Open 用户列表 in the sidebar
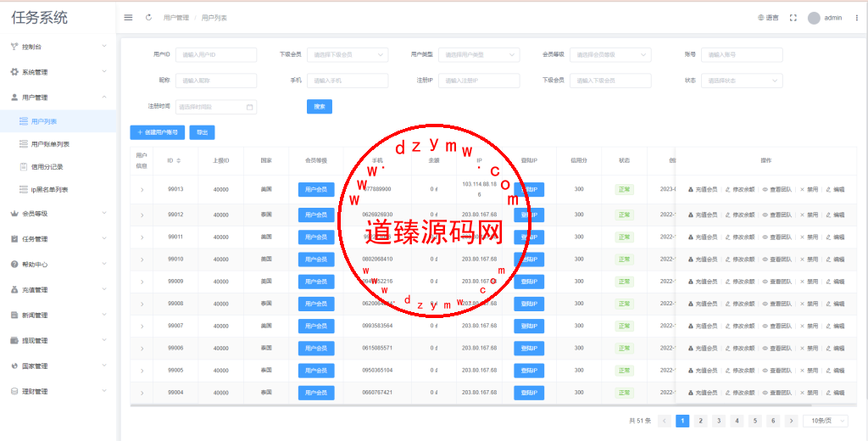 pyautogui.click(x=58, y=120)
